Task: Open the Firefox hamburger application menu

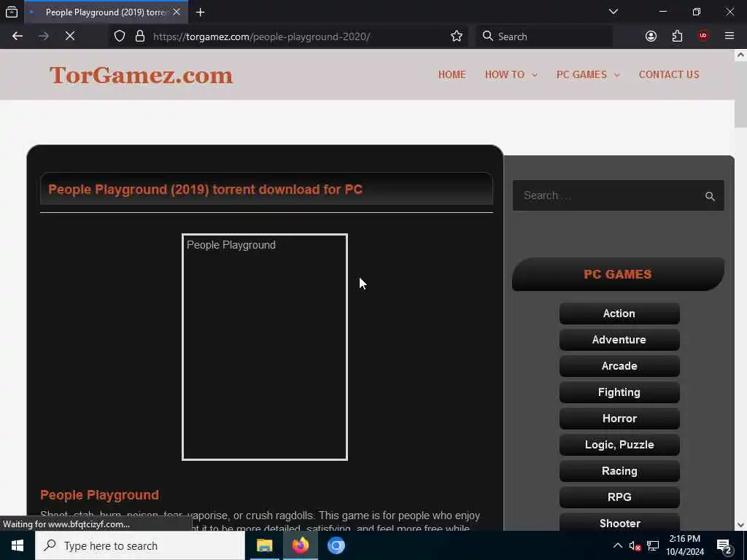Action: click(x=729, y=36)
